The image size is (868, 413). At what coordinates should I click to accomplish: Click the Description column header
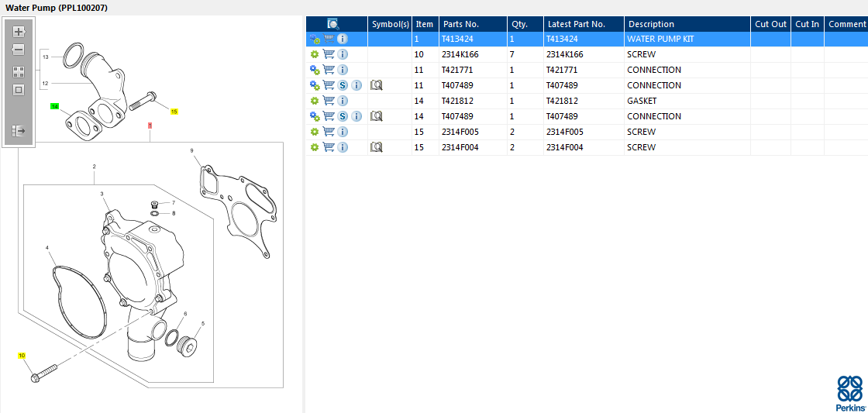687,24
